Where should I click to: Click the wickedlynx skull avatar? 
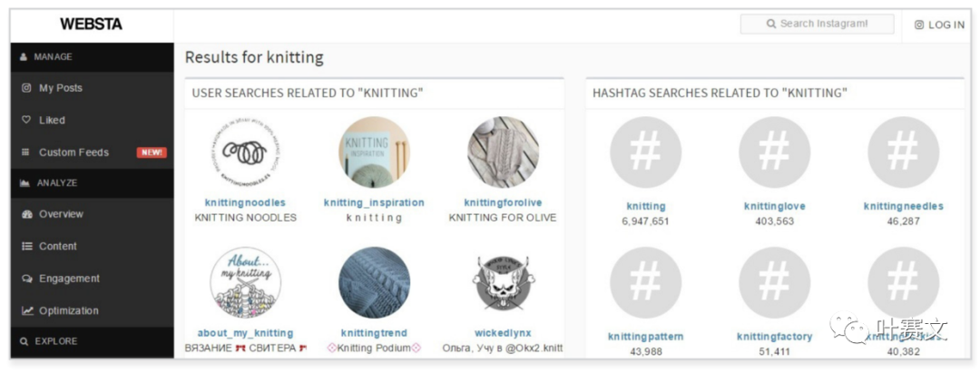pos(503,282)
